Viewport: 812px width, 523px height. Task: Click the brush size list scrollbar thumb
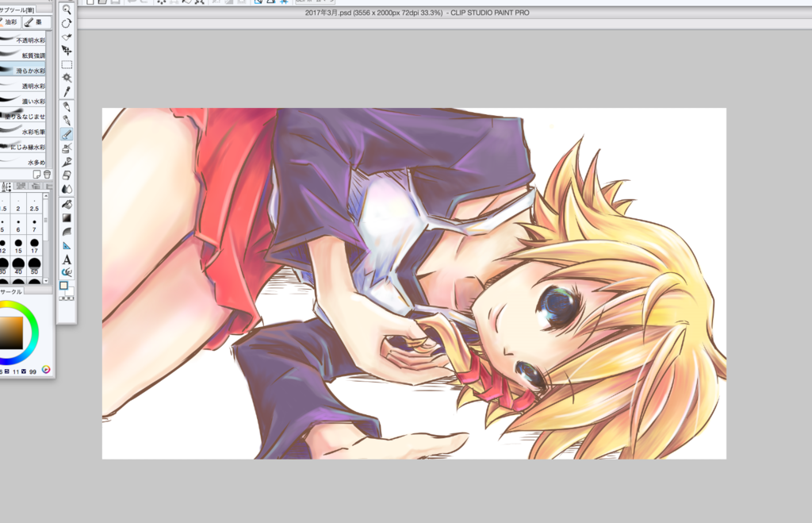click(x=46, y=221)
